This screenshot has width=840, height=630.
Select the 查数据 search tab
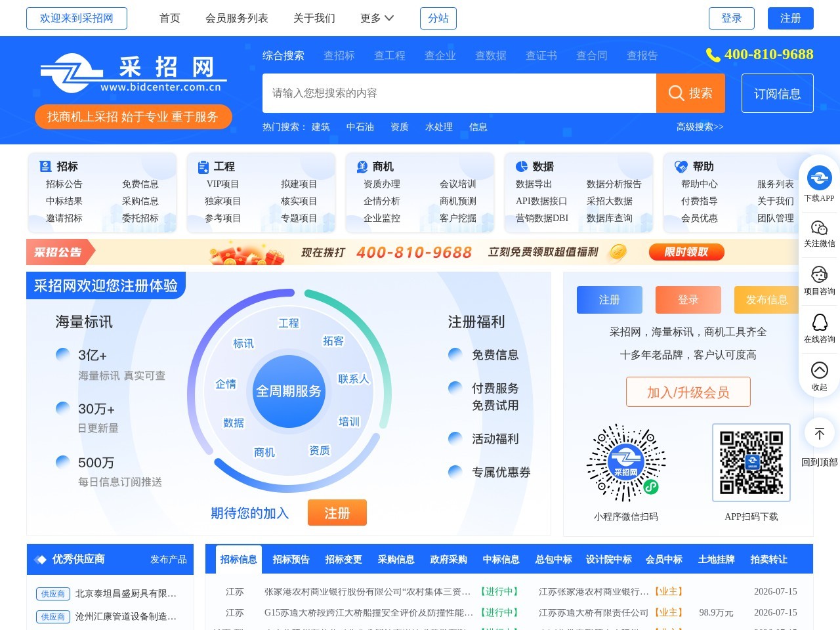tap(491, 56)
